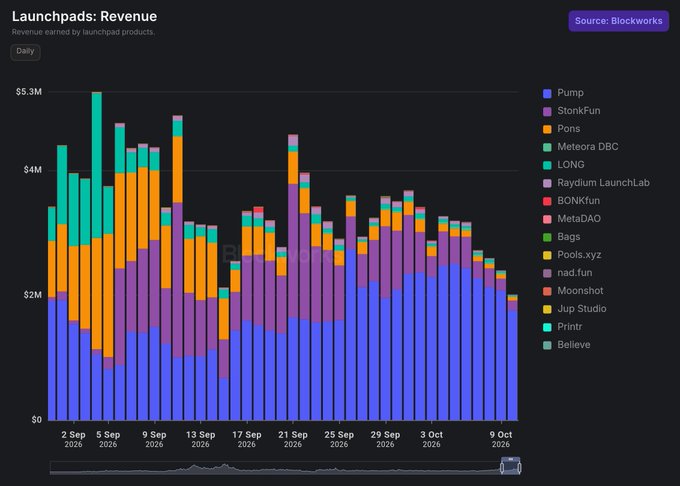This screenshot has width=680, height=486.
Task: Click the 29 Sep 2026 date label
Action: pyautogui.click(x=385, y=439)
